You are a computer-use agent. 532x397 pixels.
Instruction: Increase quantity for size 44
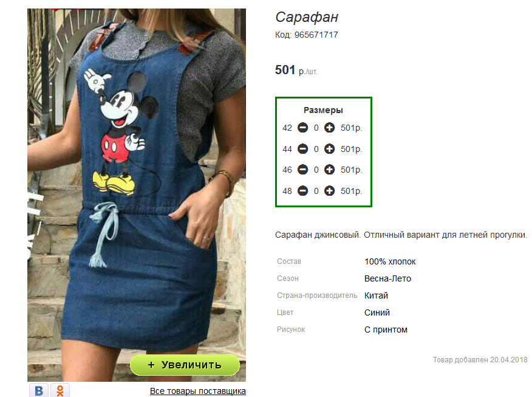pos(329,149)
